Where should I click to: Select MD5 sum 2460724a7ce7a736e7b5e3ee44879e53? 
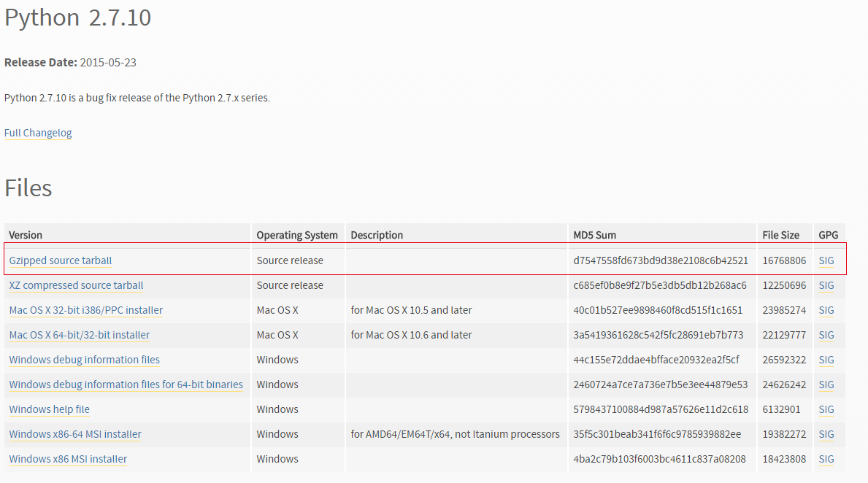661,385
